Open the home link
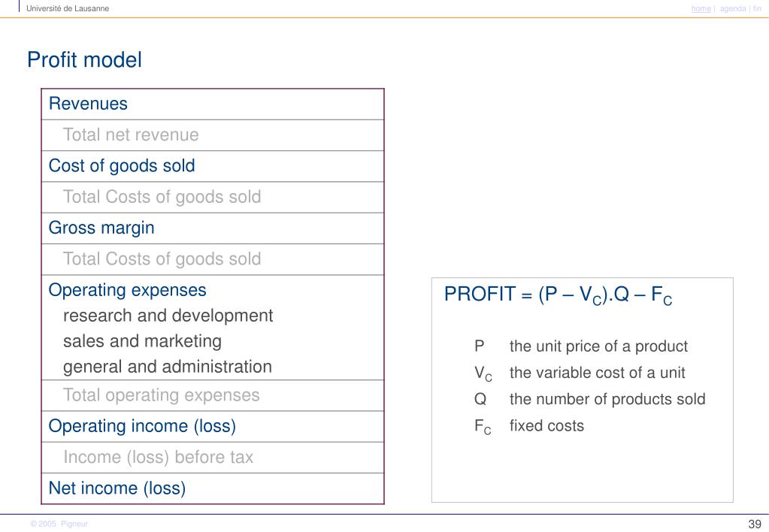Viewport: 769px width, 532px height. (x=701, y=8)
